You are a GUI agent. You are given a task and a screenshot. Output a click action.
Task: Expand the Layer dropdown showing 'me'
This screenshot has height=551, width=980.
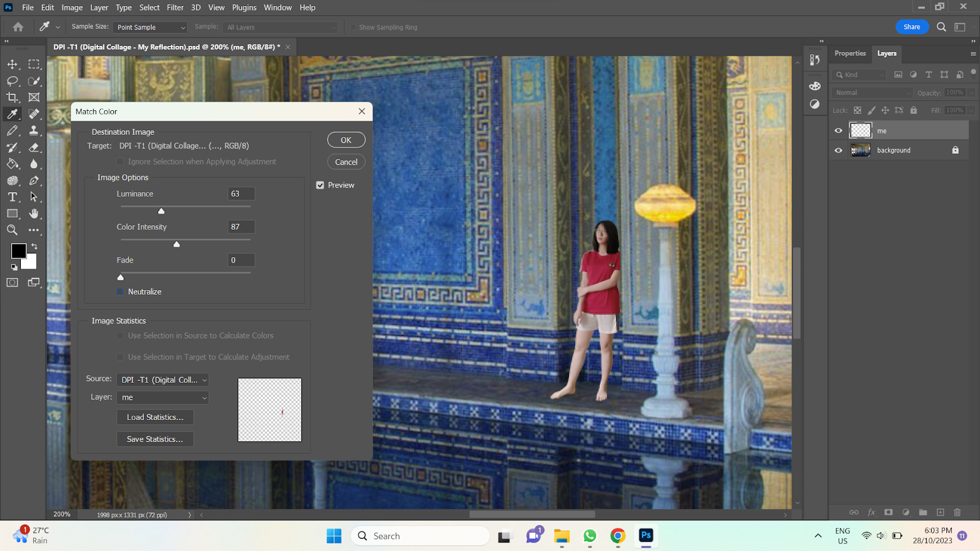(x=163, y=397)
